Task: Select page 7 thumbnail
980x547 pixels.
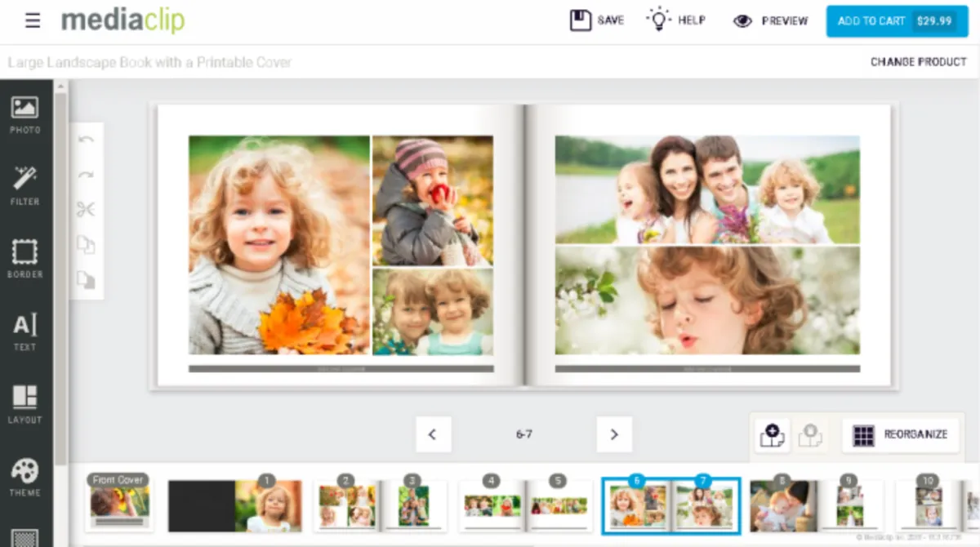Action: [x=704, y=505]
